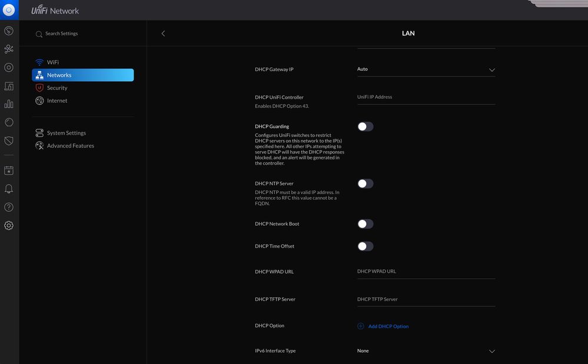588x364 pixels.
Task: Open the IPv6 Interface Type dropdown
Action: pos(426,351)
